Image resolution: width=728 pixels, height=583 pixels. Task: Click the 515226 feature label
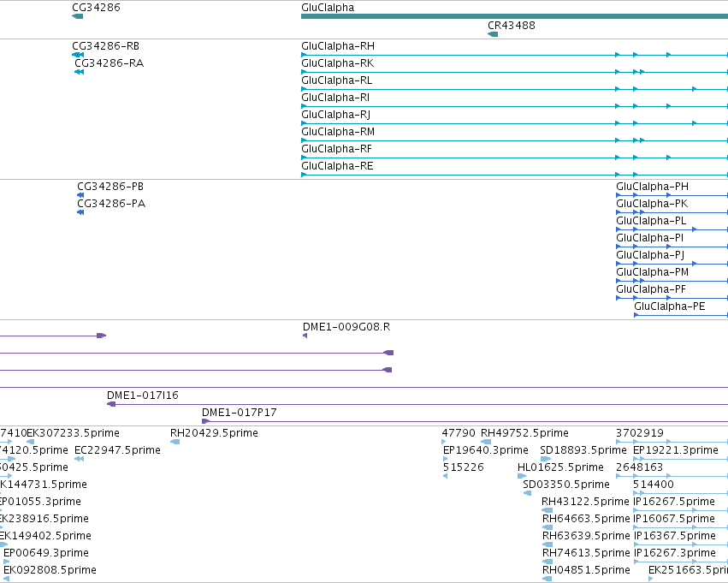pyautogui.click(x=464, y=467)
